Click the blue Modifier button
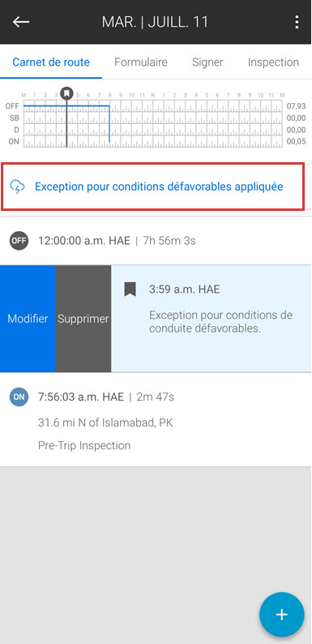 (28, 319)
